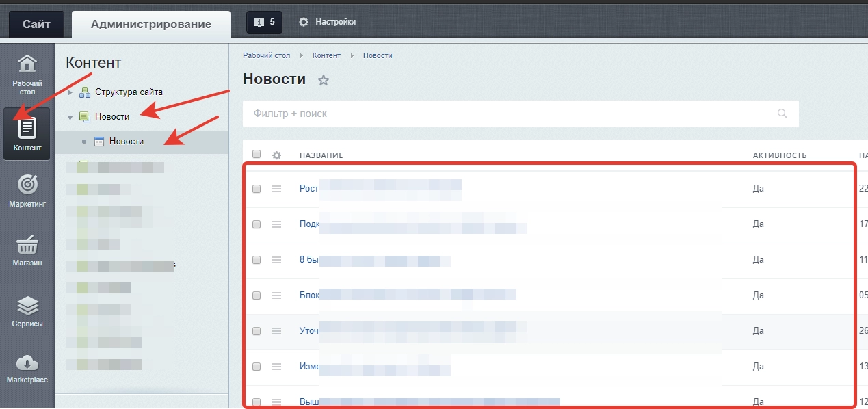Open the row actions menu for the Подк row
Screen dimensions: 868x409
coord(276,224)
